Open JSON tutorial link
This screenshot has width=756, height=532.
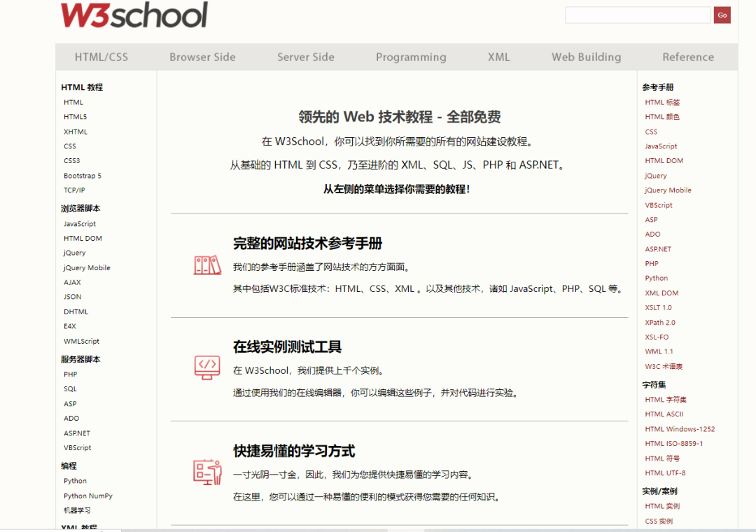point(72,297)
